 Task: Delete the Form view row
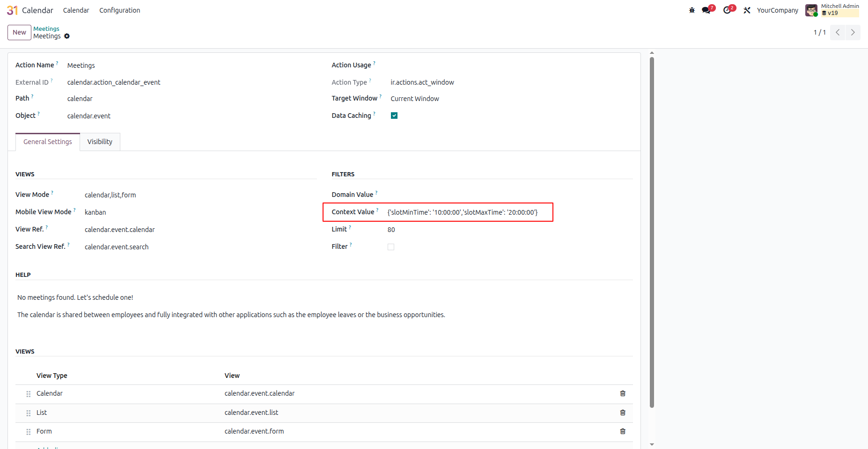tap(623, 431)
